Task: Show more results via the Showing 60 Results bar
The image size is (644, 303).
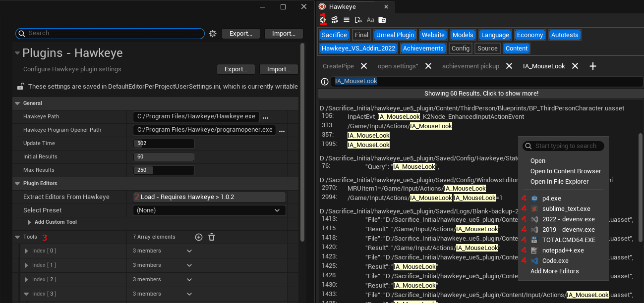Action: click(481, 93)
